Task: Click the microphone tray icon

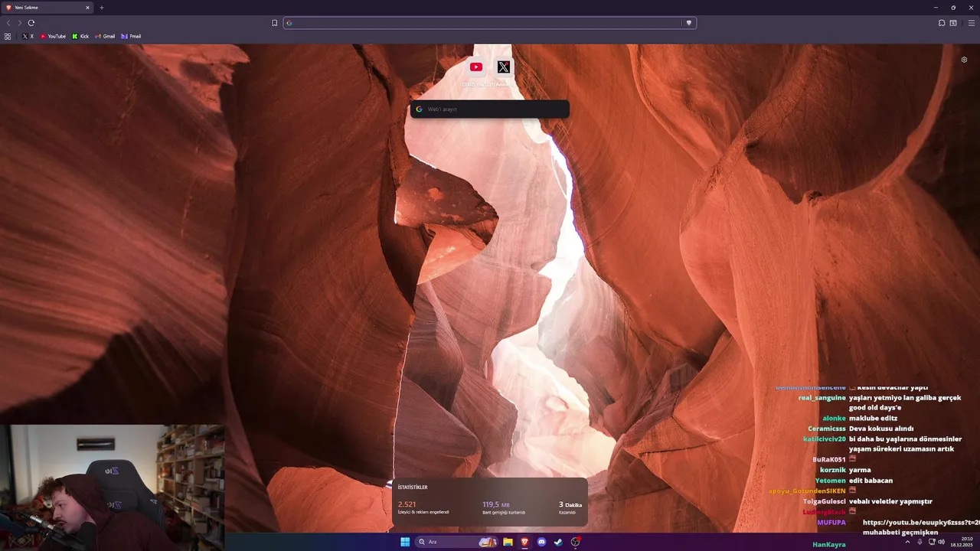Action: coord(920,542)
